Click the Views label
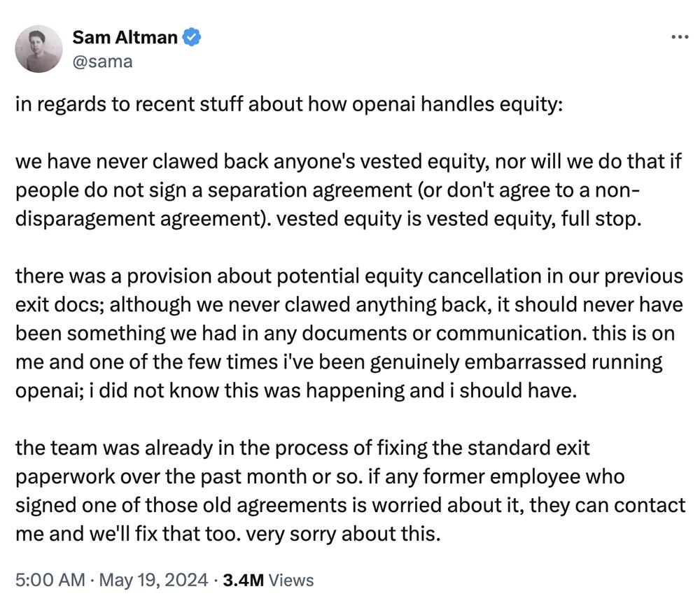Viewport: 700px width, 610px height. 291,580
